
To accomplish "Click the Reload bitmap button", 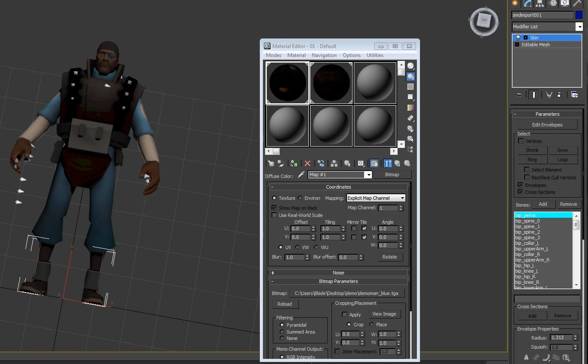I will tap(285, 304).
